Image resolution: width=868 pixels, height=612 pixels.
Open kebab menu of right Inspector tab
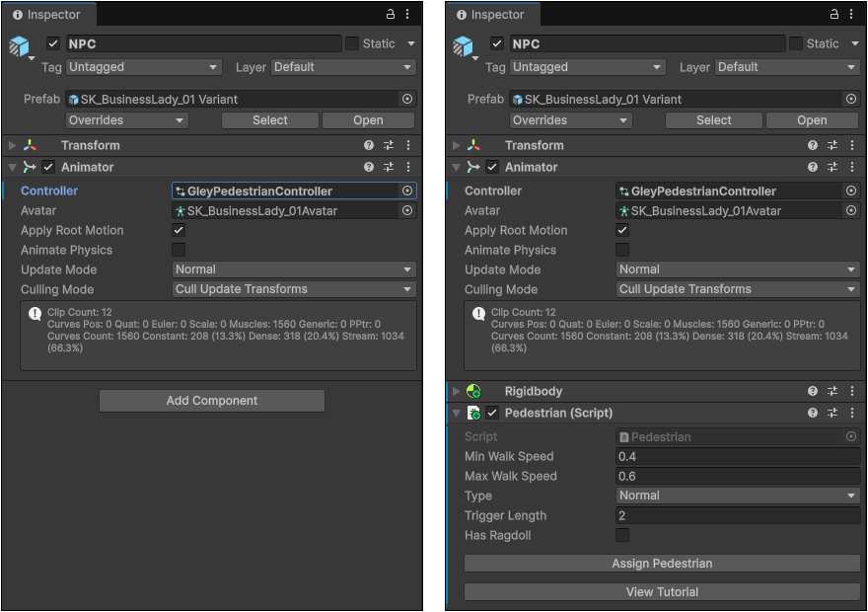pos(851,14)
